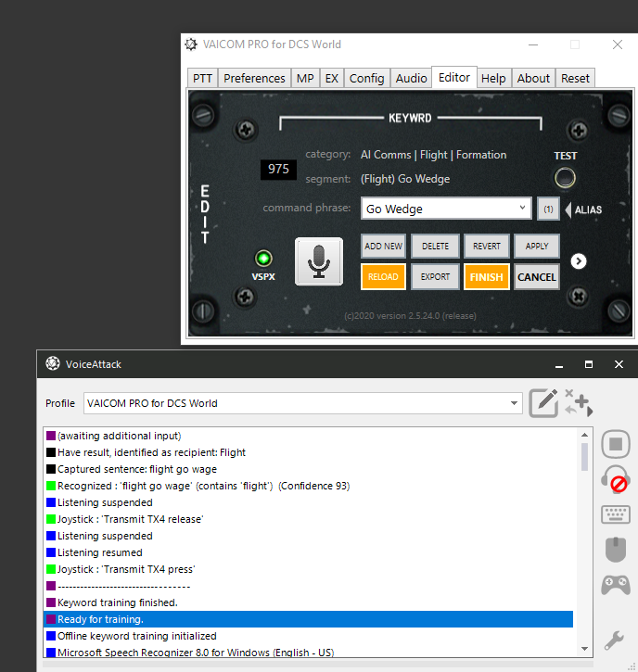Switch to the Preferences tab
Image resolution: width=638 pixels, height=672 pixels.
click(x=254, y=79)
